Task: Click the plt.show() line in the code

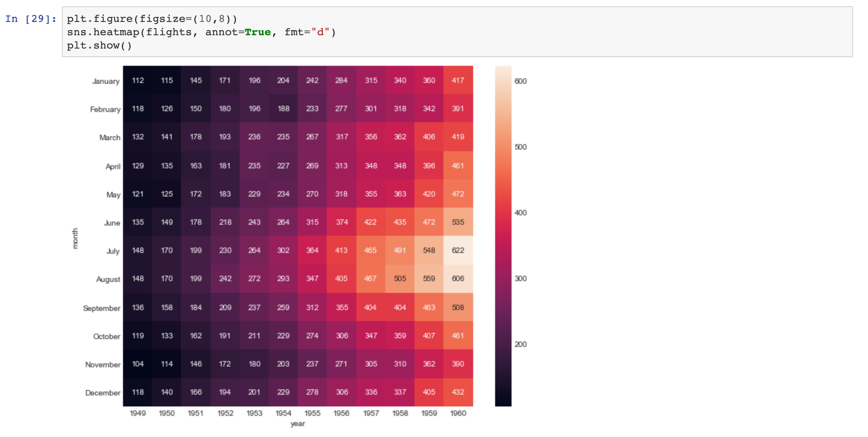Action: pos(99,45)
